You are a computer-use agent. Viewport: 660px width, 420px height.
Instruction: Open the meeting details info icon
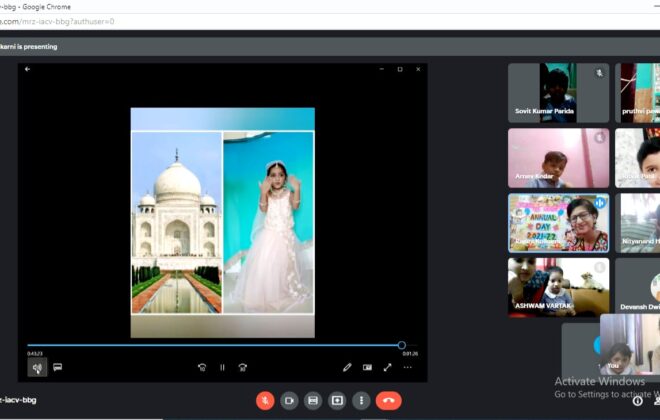click(x=638, y=401)
